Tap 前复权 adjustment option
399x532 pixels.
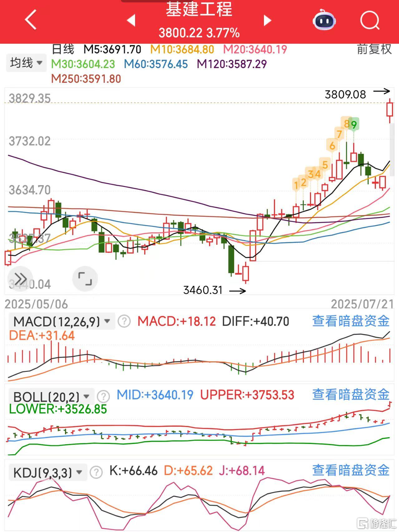coord(374,49)
